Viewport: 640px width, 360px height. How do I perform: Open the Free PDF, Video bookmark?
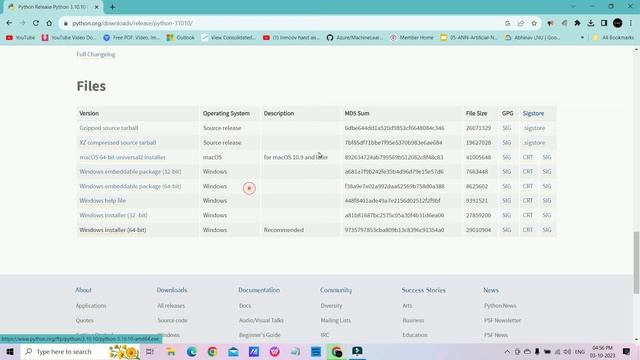[131, 38]
